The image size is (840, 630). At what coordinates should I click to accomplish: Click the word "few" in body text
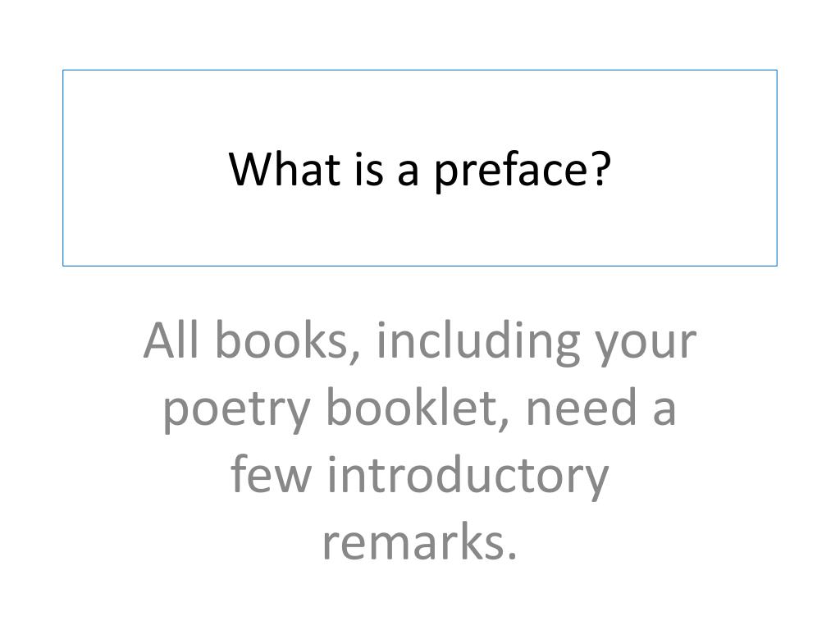pos(271,473)
